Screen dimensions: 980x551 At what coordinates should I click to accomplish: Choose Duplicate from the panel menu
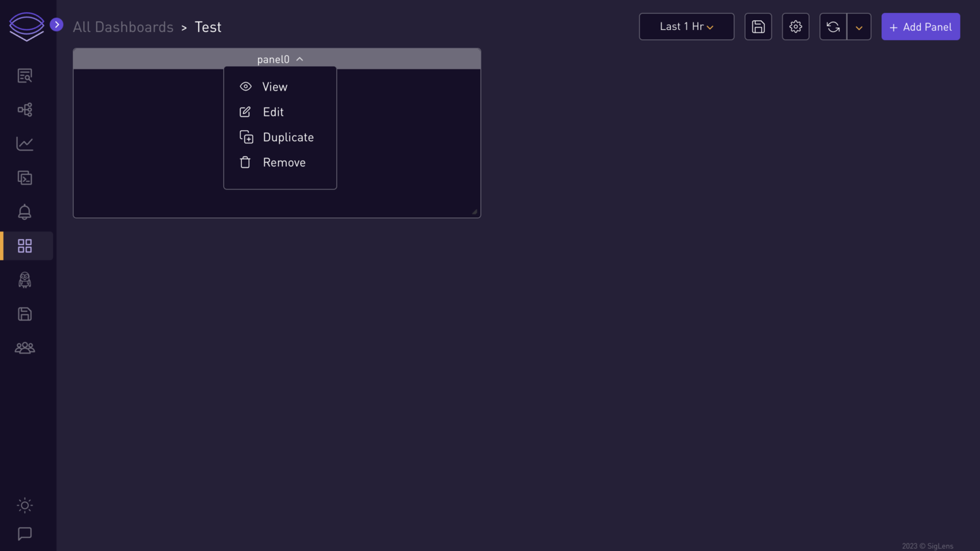(280, 137)
